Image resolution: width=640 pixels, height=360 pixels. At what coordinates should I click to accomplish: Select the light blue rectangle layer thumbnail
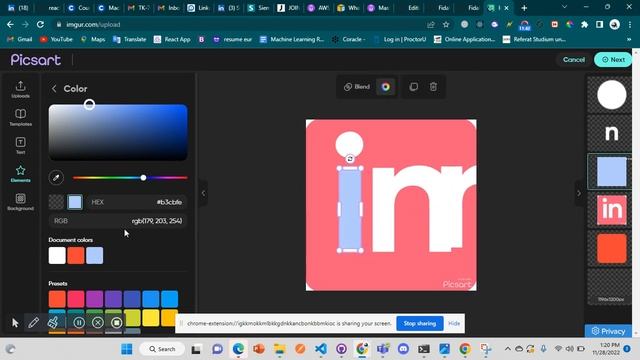(x=611, y=171)
